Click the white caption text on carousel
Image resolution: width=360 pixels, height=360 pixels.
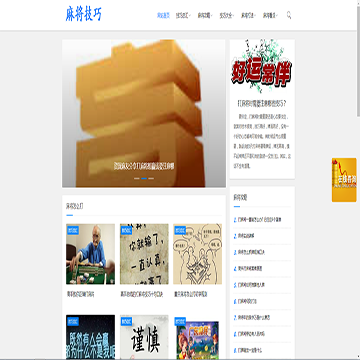tap(144, 166)
